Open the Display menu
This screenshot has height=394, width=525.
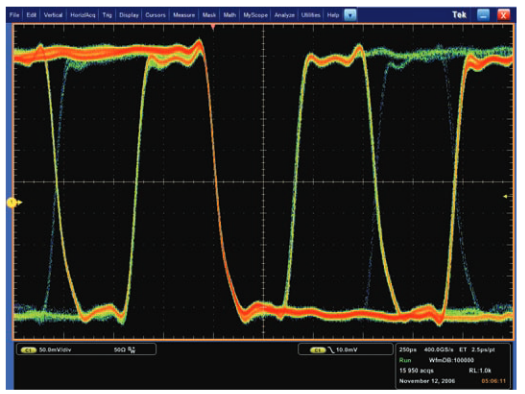(x=129, y=15)
